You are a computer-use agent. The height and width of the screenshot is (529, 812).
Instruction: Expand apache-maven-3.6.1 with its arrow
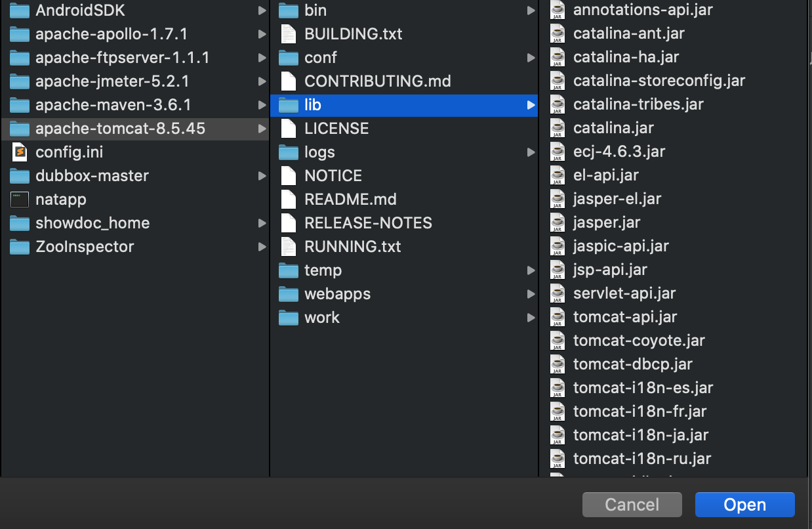click(262, 105)
